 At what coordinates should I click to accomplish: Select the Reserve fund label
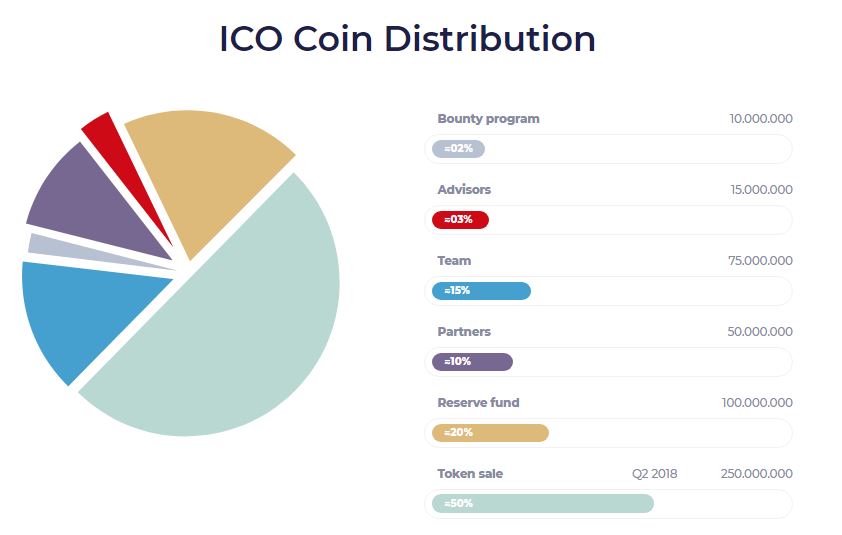(x=478, y=402)
